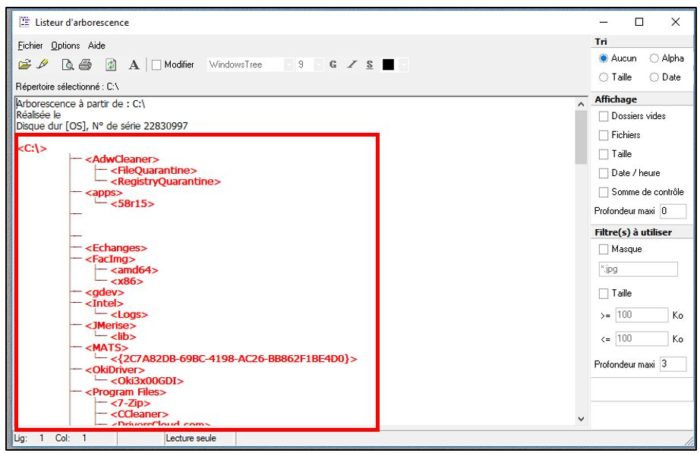Image resolution: width=700 pixels, height=453 pixels.
Task: Enable the Somme de contrôle checkbox
Action: point(603,191)
